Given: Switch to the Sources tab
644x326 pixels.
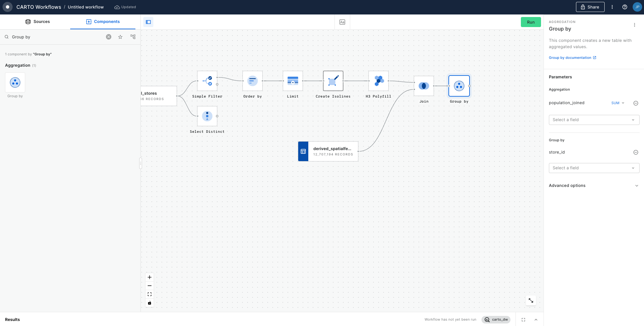Looking at the screenshot, I should [37, 22].
